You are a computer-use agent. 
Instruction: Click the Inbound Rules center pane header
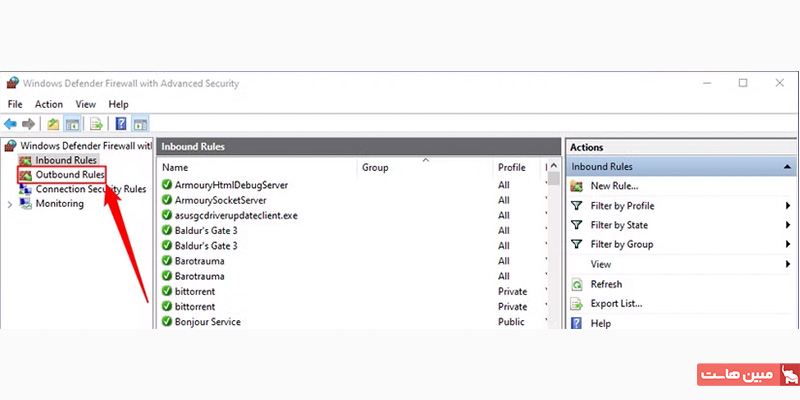pyautogui.click(x=359, y=146)
